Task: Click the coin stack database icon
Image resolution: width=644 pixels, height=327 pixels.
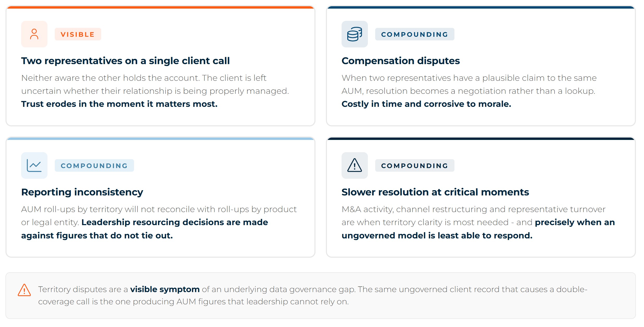Action: click(355, 34)
